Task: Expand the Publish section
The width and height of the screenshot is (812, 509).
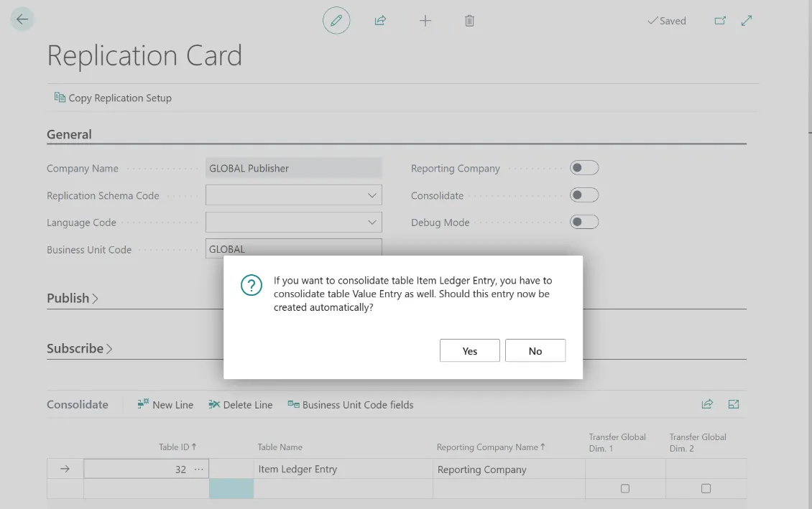Action: [73, 298]
